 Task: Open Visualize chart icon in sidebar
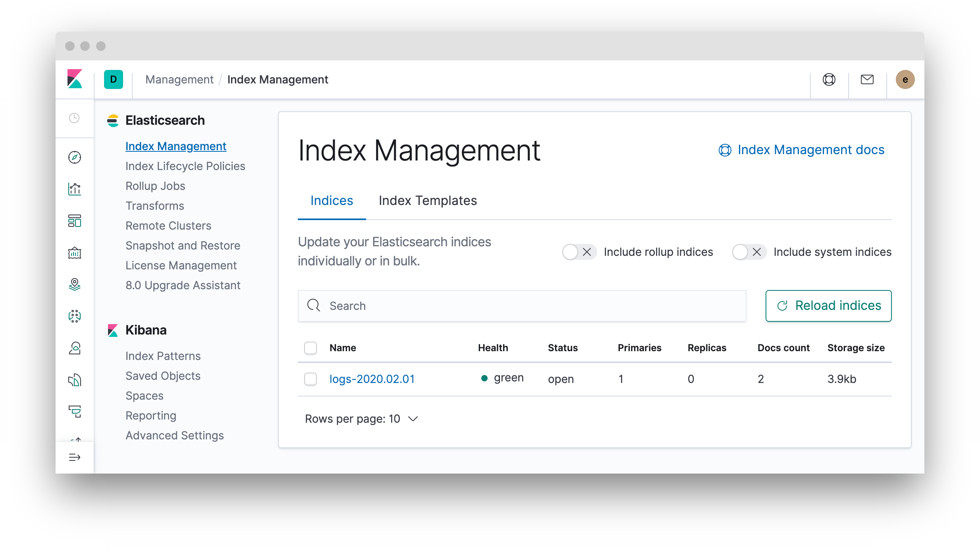(75, 189)
